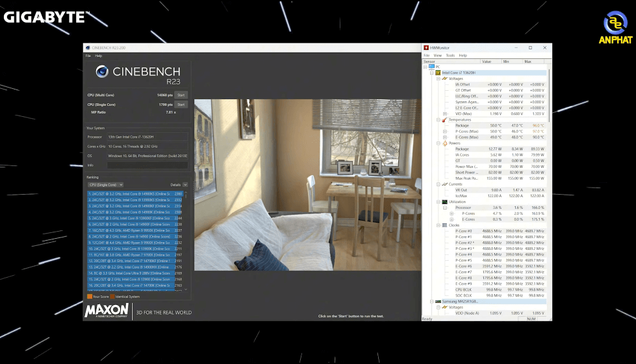636x364 pixels.
Task: Select ranking row 14 Core Ultra 9 288V
Action: click(135, 273)
